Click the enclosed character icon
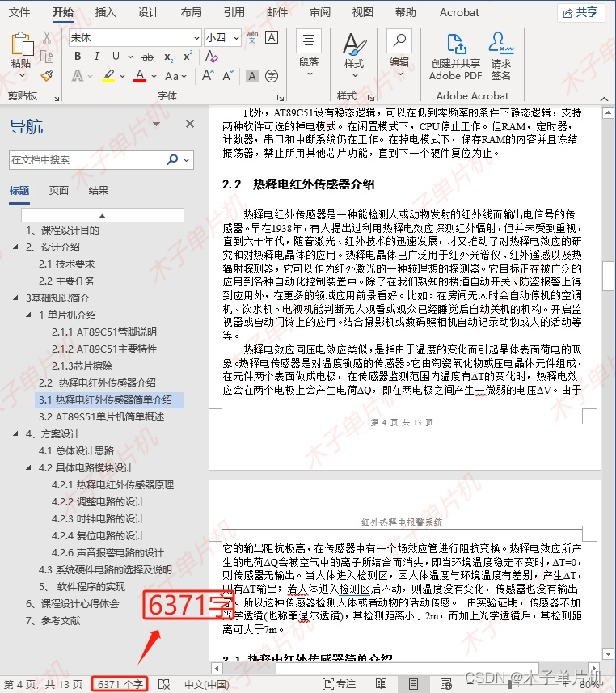The width and height of the screenshot is (616, 693). pyautogui.click(x=272, y=76)
